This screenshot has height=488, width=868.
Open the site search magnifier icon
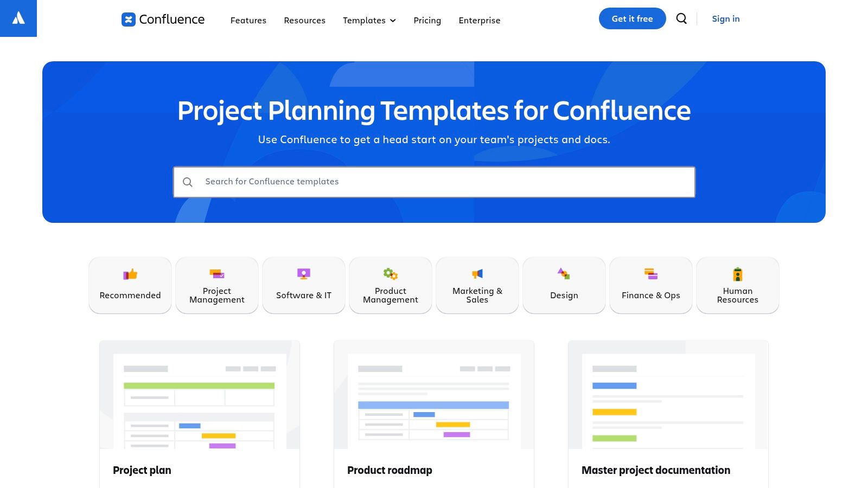681,19
